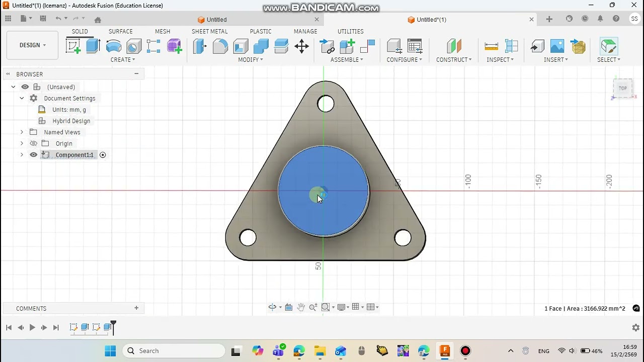Open the INSPECT dropdown menu
Viewport: 644px width, 362px height.
tap(500, 60)
